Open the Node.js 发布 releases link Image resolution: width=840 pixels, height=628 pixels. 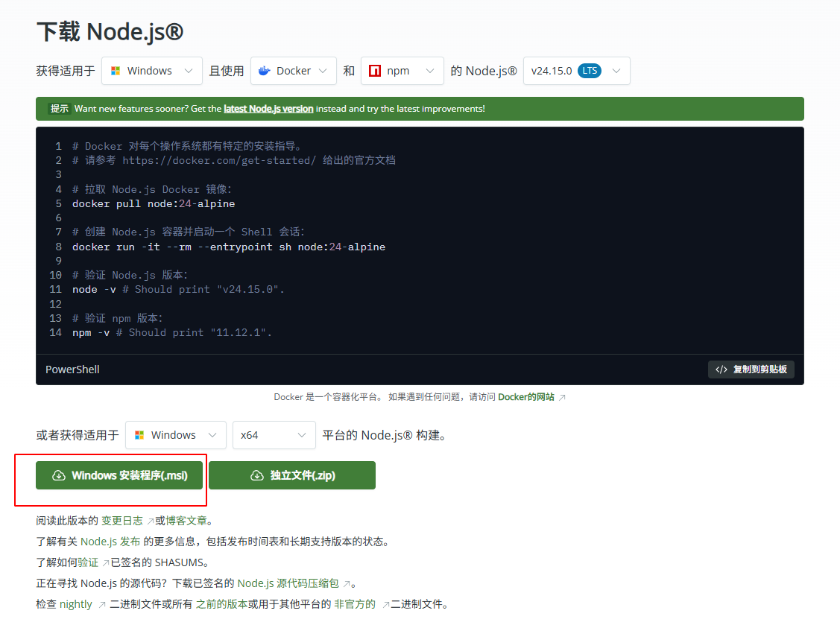110,542
